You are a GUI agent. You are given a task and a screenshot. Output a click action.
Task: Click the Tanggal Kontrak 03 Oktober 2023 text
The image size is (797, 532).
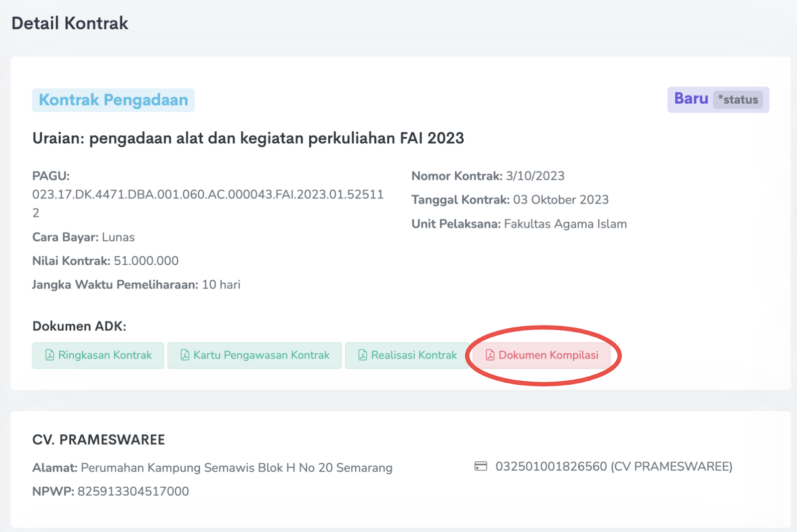pyautogui.click(x=510, y=200)
